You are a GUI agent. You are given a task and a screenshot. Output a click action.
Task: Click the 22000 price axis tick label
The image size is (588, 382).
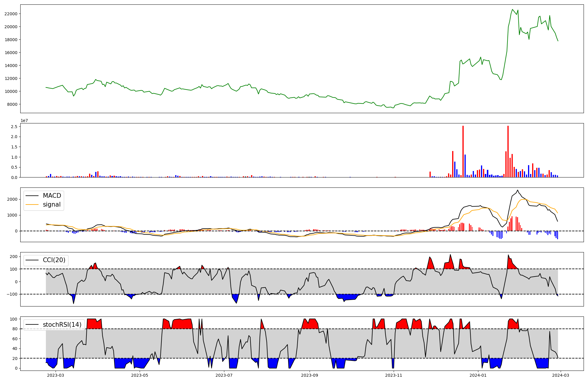coord(11,14)
